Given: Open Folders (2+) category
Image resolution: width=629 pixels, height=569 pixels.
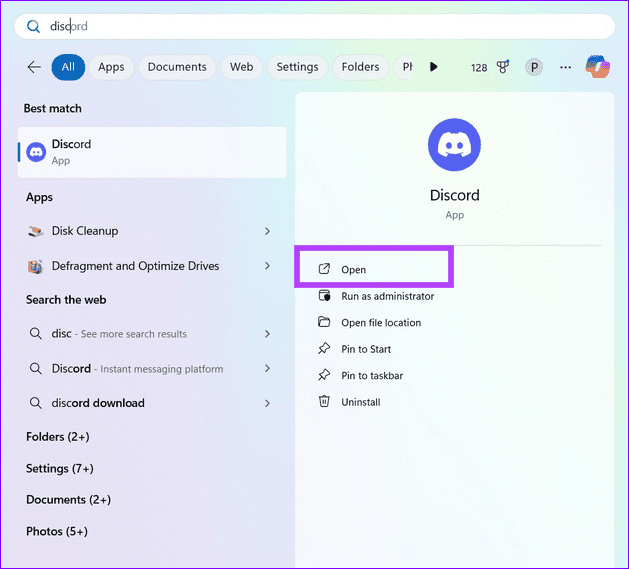Looking at the screenshot, I should pyautogui.click(x=58, y=437).
